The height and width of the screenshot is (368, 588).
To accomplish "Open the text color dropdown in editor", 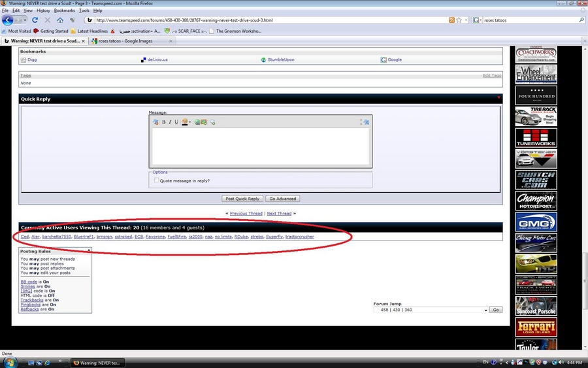I will click(190, 122).
